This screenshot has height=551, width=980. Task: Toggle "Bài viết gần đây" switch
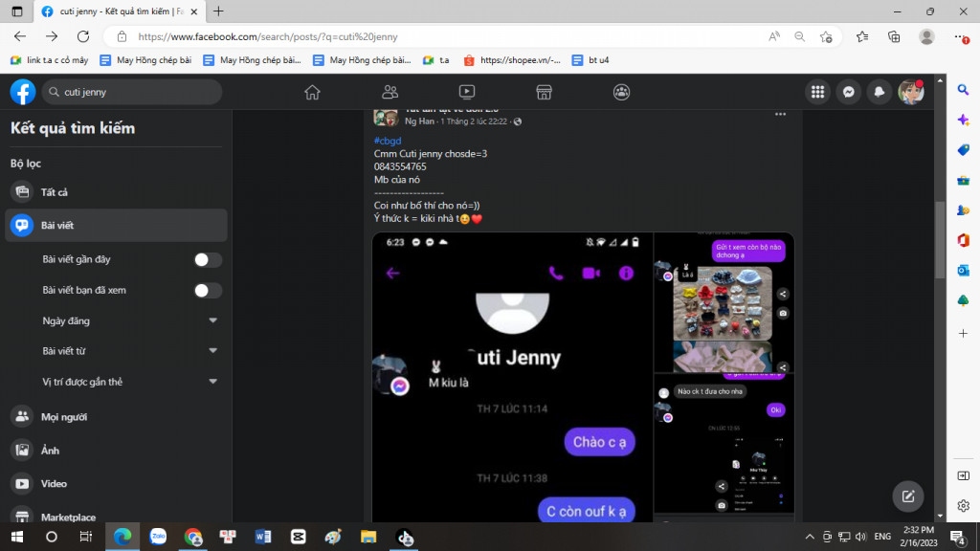(208, 260)
